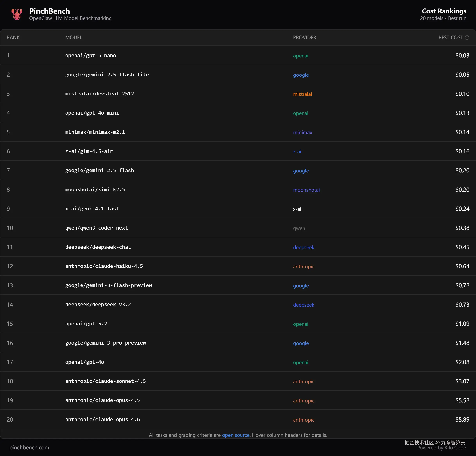Click the minimax provider label

pos(302,132)
